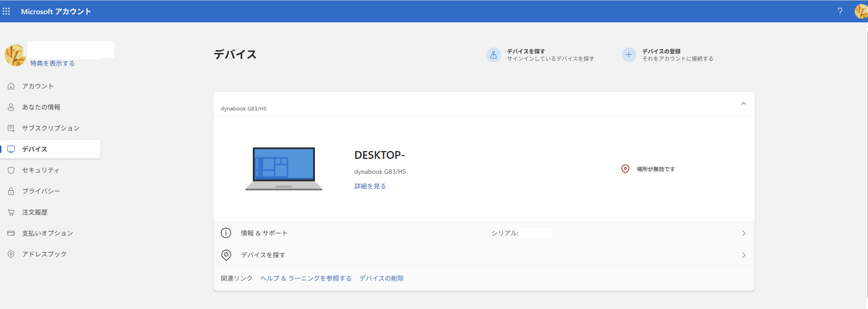Click the dynabook G83/HS card header text
The width and height of the screenshot is (868, 309).
[244, 109]
